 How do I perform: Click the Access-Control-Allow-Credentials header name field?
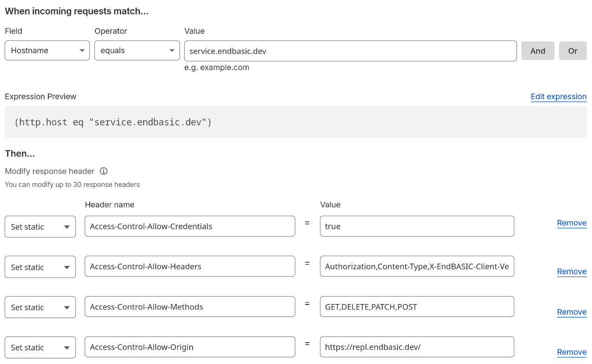(x=189, y=226)
